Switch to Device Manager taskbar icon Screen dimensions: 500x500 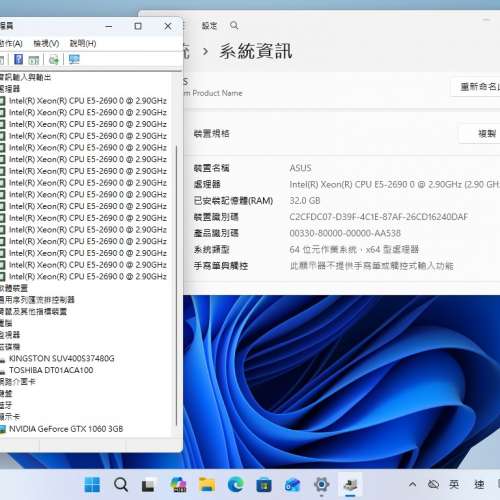click(x=350, y=485)
